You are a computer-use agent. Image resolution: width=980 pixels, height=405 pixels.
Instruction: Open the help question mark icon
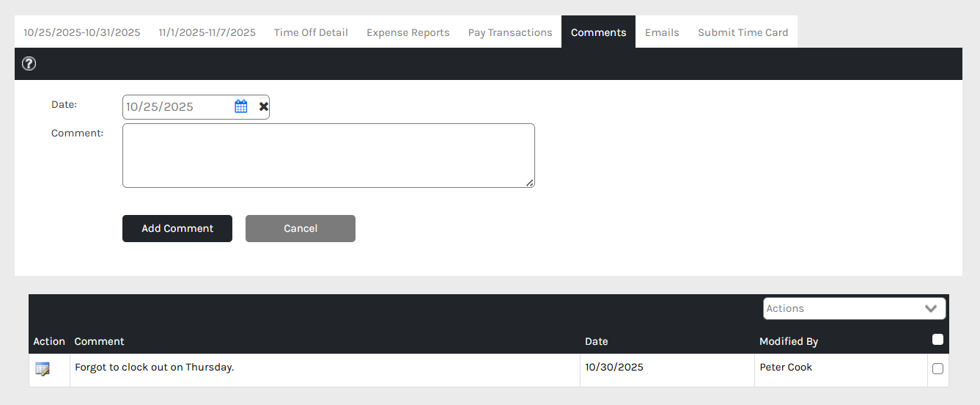click(x=29, y=64)
